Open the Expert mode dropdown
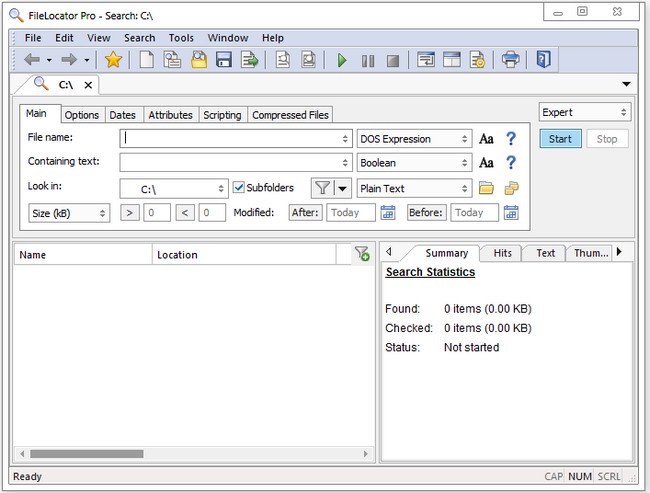 [585, 112]
